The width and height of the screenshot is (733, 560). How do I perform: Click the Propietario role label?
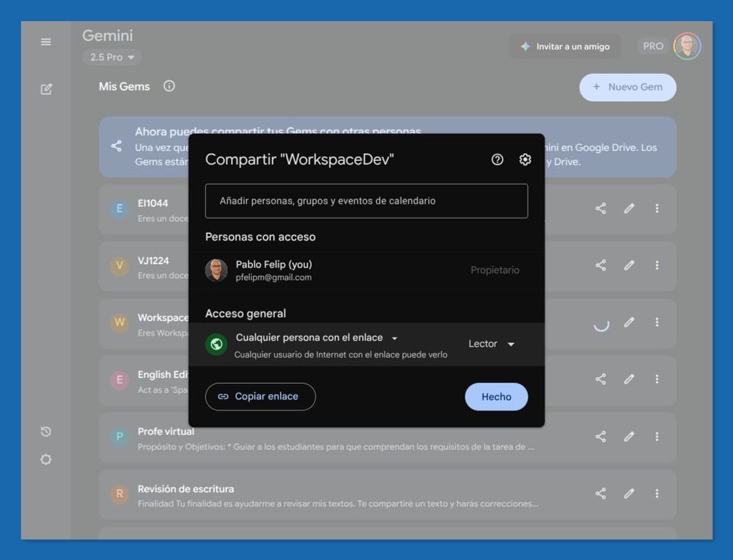495,270
